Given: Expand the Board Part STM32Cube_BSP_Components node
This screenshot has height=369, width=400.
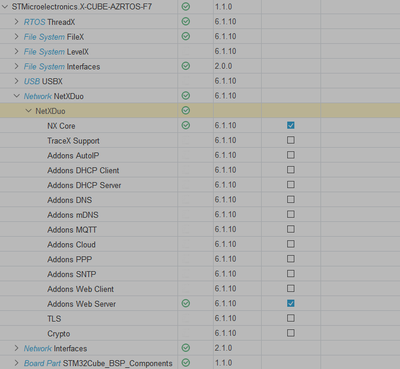Looking at the screenshot, I should (16, 363).
